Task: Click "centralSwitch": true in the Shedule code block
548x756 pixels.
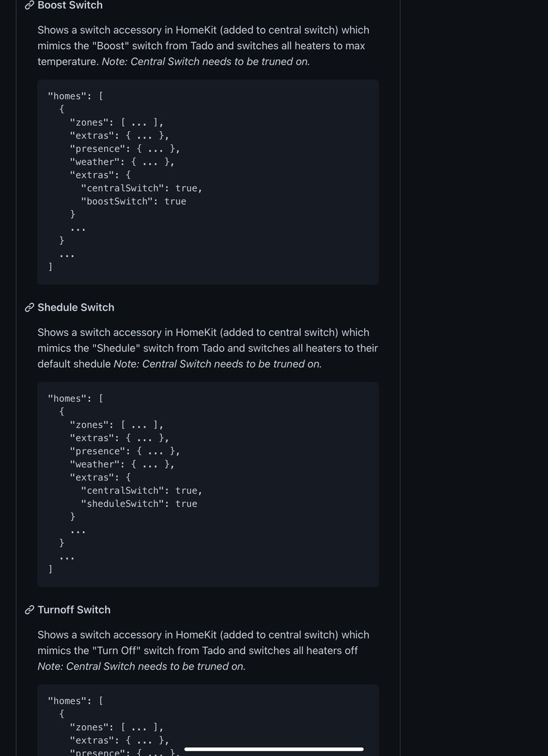Action: [141, 491]
